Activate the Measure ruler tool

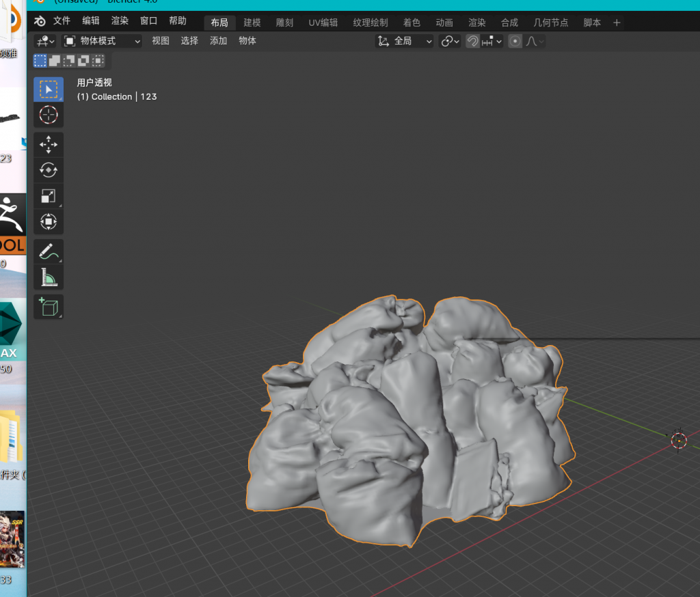tap(49, 277)
